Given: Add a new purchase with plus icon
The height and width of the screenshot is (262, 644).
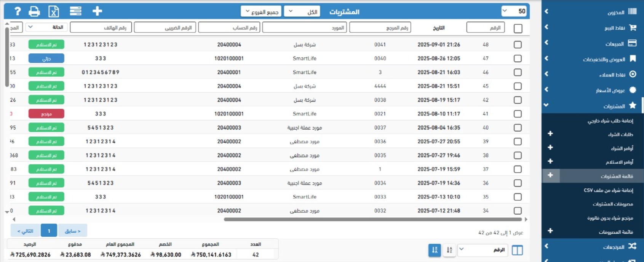Looking at the screenshot, I should [x=97, y=11].
